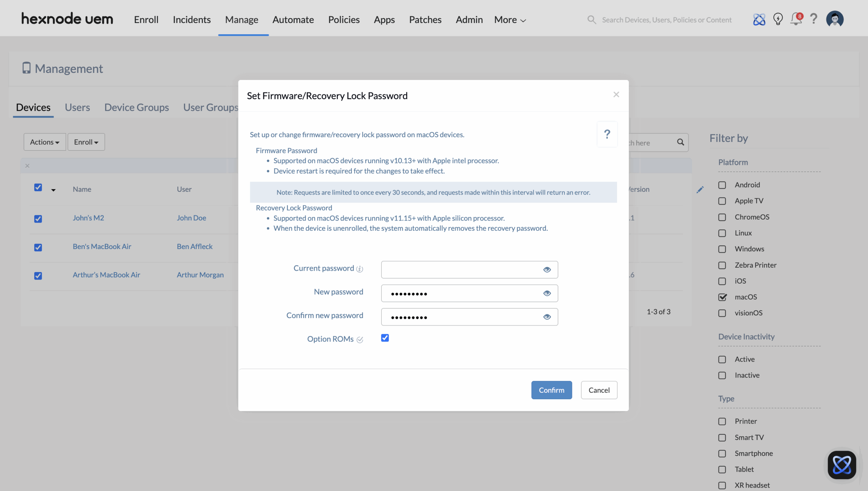Viewport: 868px width, 491px height.
Task: Open the tips lightbulb icon
Action: coord(778,19)
